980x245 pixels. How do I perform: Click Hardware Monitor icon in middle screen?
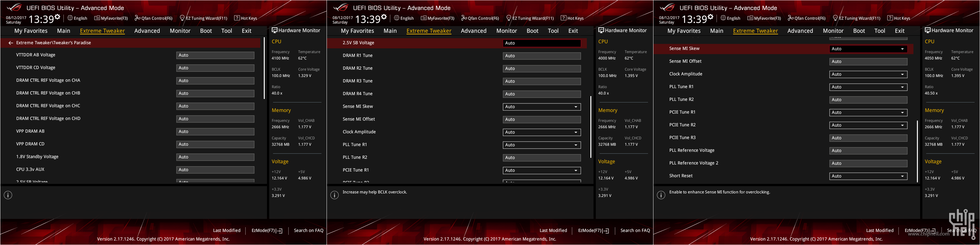pos(601,31)
